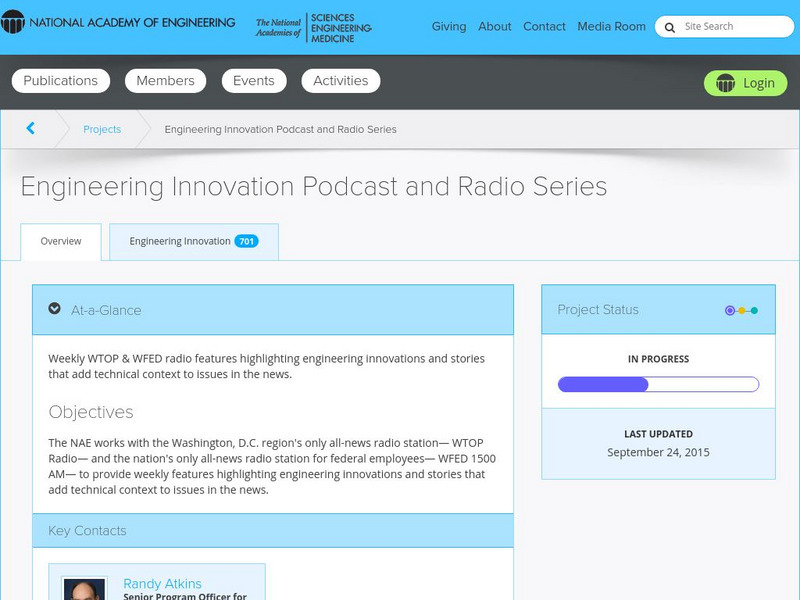Click the In Progress status bar
This screenshot has width=800, height=600.
point(658,384)
